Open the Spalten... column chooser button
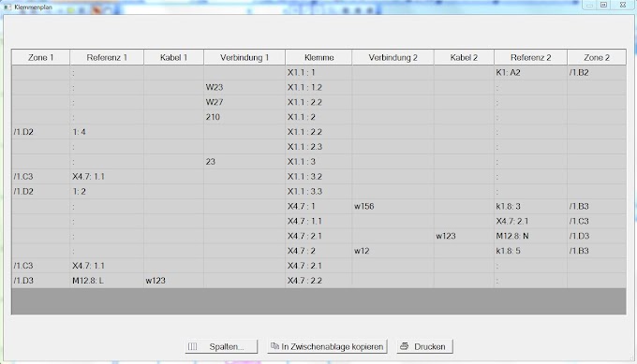The width and height of the screenshot is (637, 364). (x=221, y=346)
